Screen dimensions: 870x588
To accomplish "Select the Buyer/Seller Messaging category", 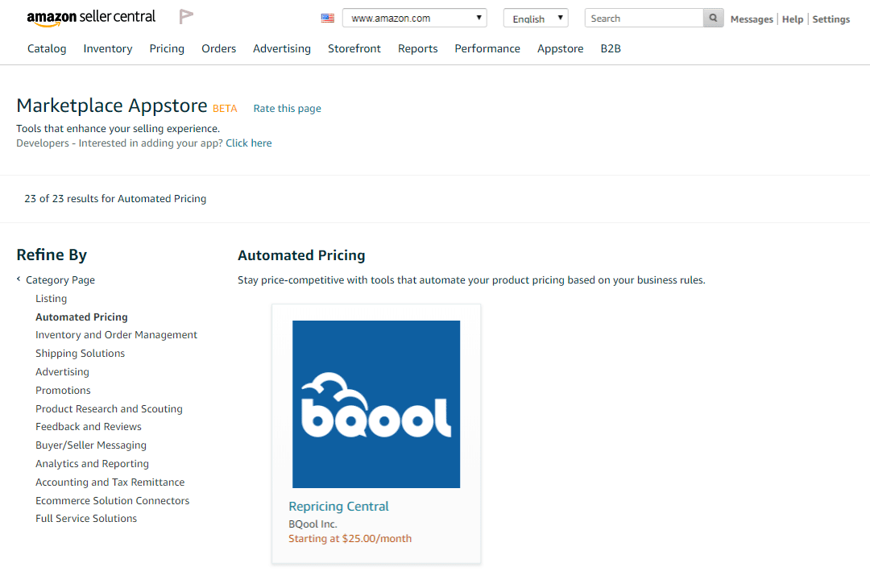I will tap(91, 445).
